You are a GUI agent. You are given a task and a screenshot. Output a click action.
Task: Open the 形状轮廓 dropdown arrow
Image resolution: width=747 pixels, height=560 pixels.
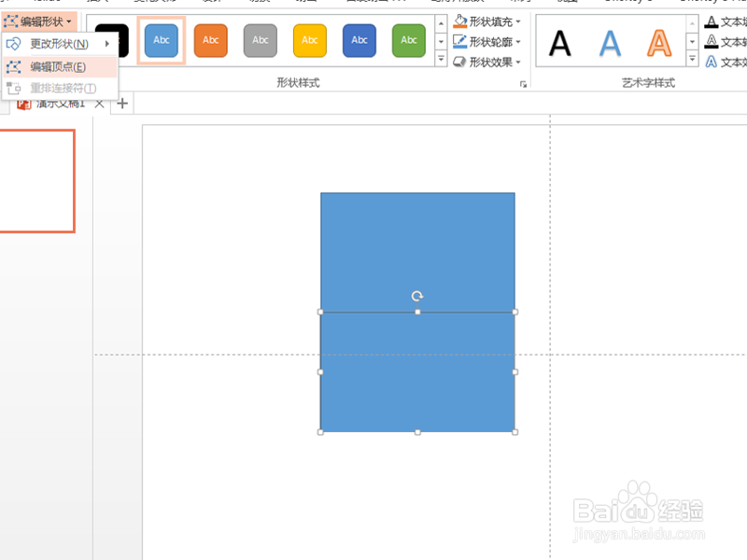pyautogui.click(x=518, y=42)
